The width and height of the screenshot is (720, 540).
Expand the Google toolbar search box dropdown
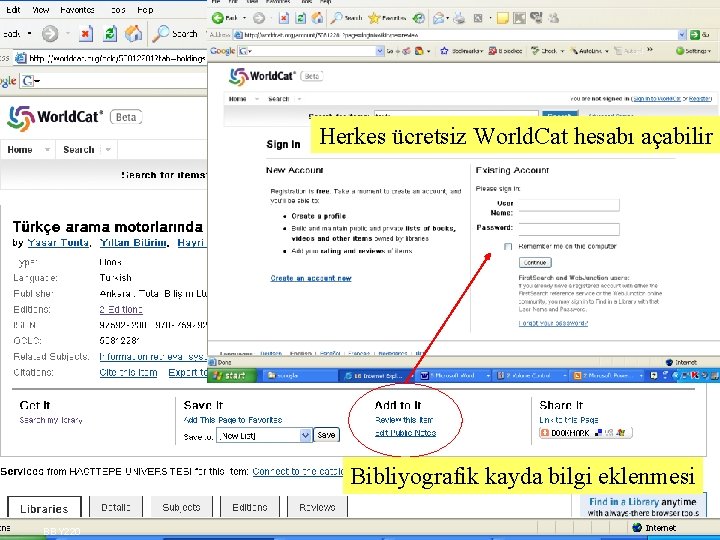[380, 51]
